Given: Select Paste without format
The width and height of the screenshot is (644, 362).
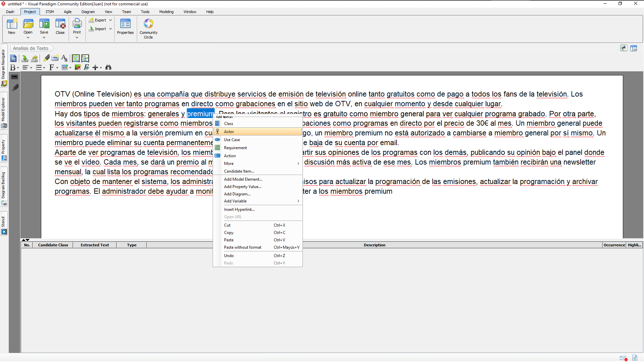Looking at the screenshot, I should [x=258, y=247].
